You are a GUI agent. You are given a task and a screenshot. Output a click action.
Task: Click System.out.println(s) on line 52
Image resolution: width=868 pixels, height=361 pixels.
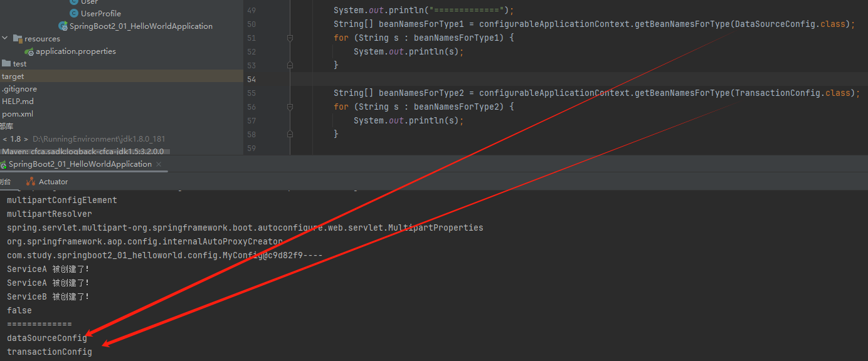408,51
